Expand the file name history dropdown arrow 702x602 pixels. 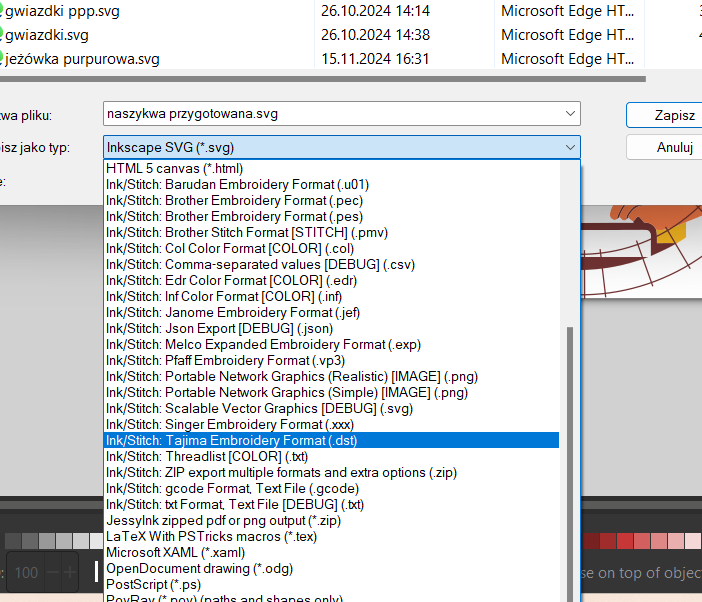click(570, 114)
